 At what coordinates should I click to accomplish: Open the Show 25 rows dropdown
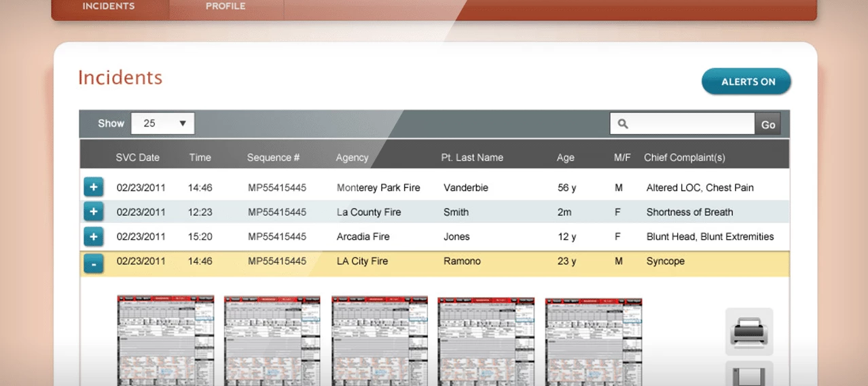[x=163, y=123]
